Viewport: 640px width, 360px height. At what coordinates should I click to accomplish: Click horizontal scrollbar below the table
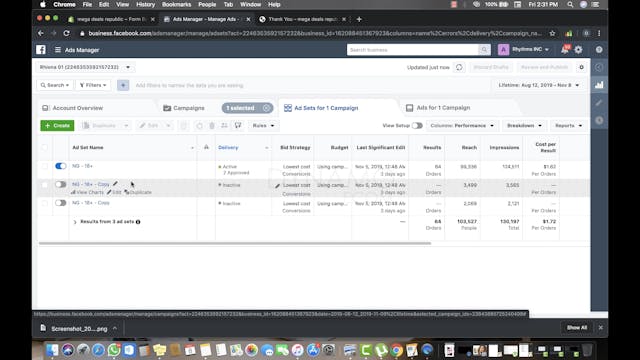tap(235, 243)
